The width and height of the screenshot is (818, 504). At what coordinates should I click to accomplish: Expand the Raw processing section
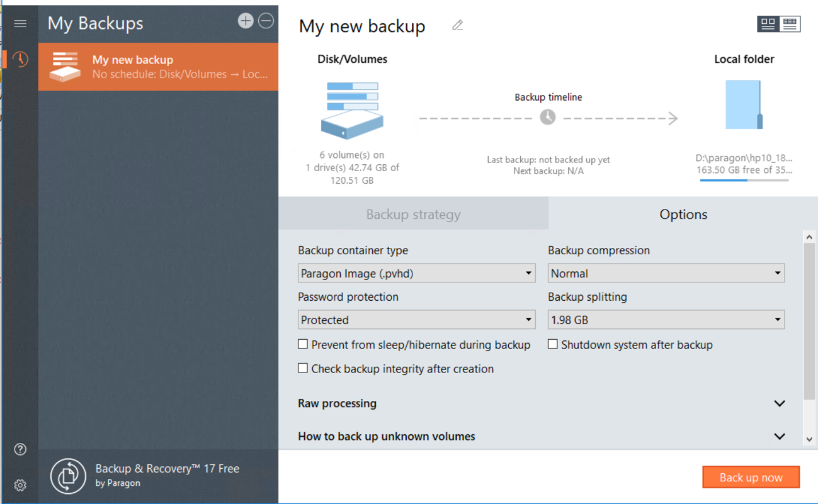[779, 404]
